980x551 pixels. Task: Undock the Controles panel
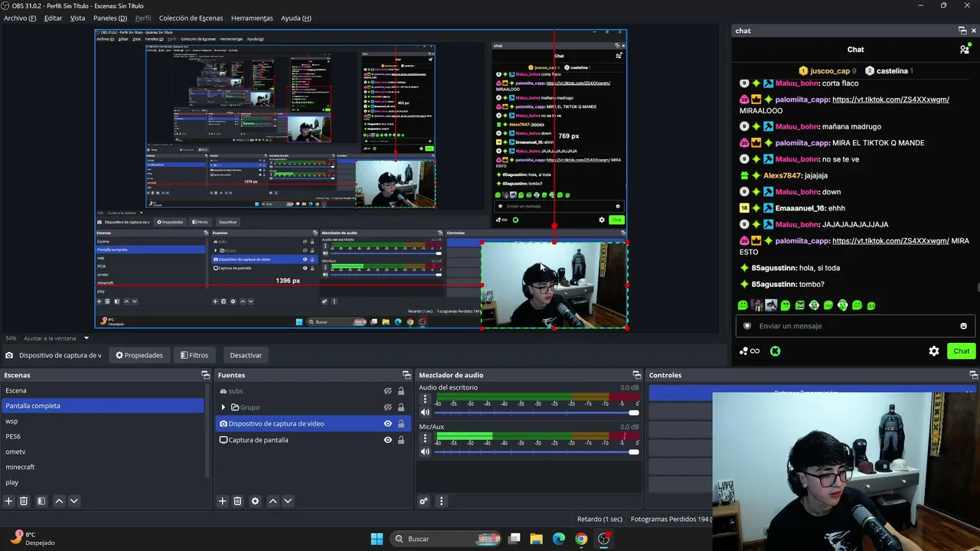pos(974,375)
